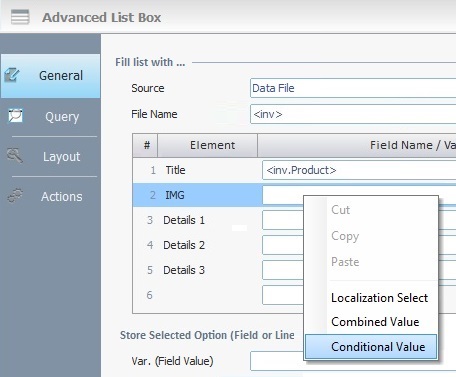Click the Actions tab gears icon
The width and height of the screenshot is (456, 377).
tap(15, 196)
